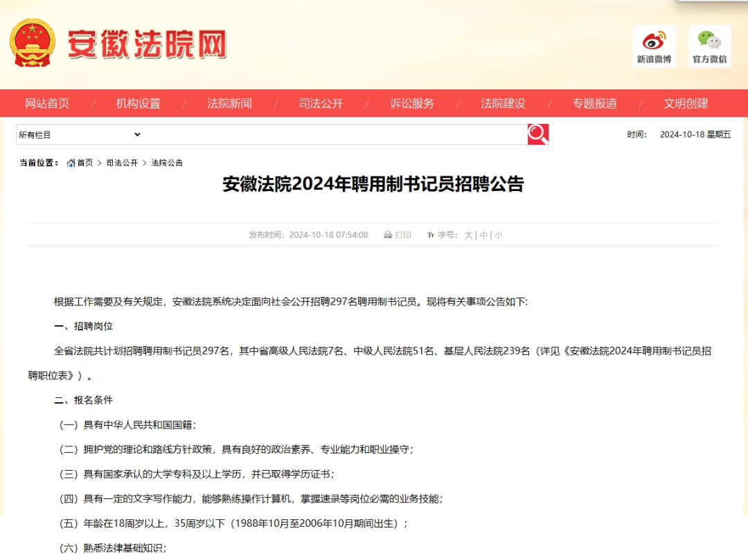748x560 pixels.
Task: Choose the 中 font size option
Action: tap(483, 235)
